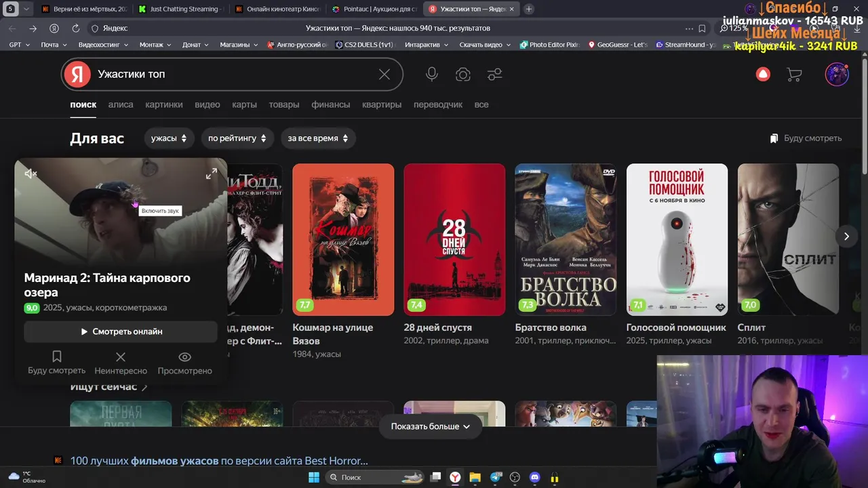The height and width of the screenshot is (488, 868).
Task: Open the user profile avatar
Action: 837,75
